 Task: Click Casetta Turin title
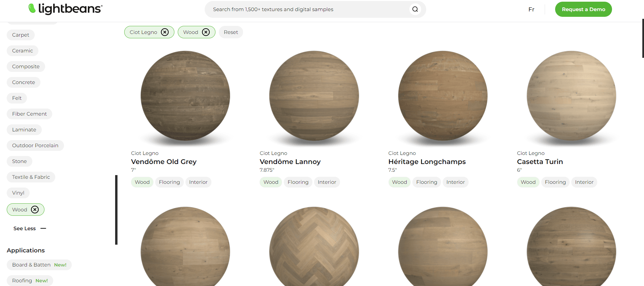click(540, 162)
